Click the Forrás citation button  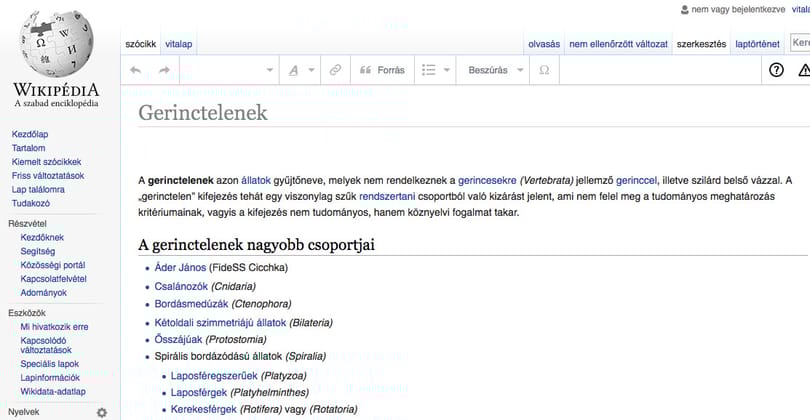[x=382, y=70]
